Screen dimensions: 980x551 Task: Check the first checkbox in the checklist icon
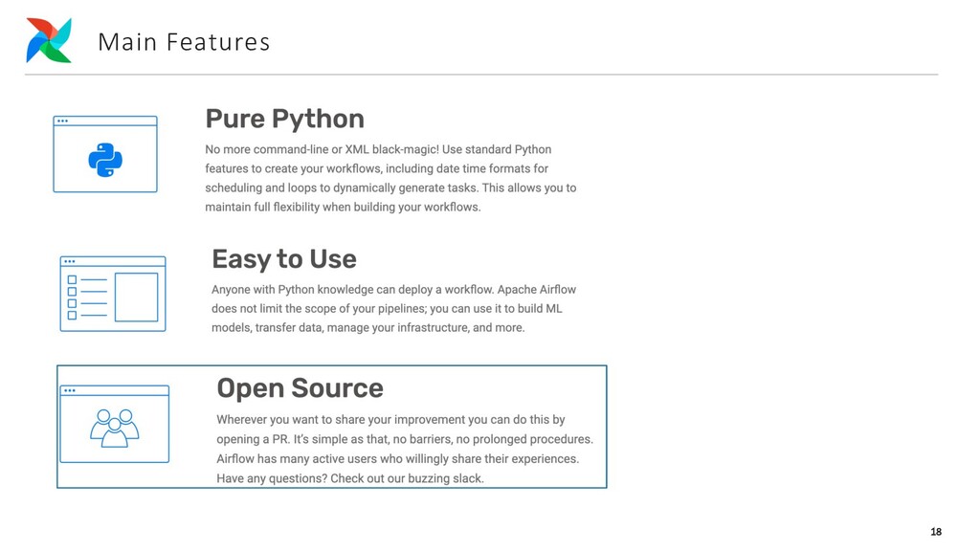pyautogui.click(x=72, y=280)
